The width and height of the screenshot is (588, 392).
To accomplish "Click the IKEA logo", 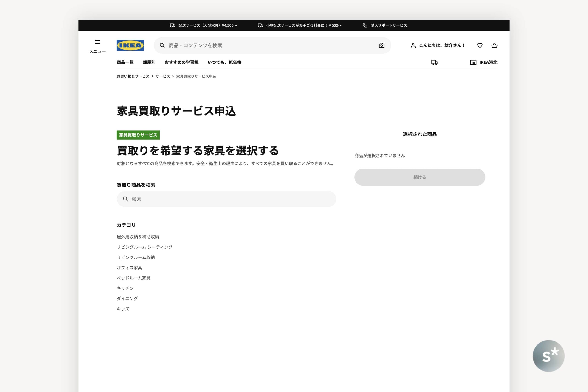I will pos(130,45).
